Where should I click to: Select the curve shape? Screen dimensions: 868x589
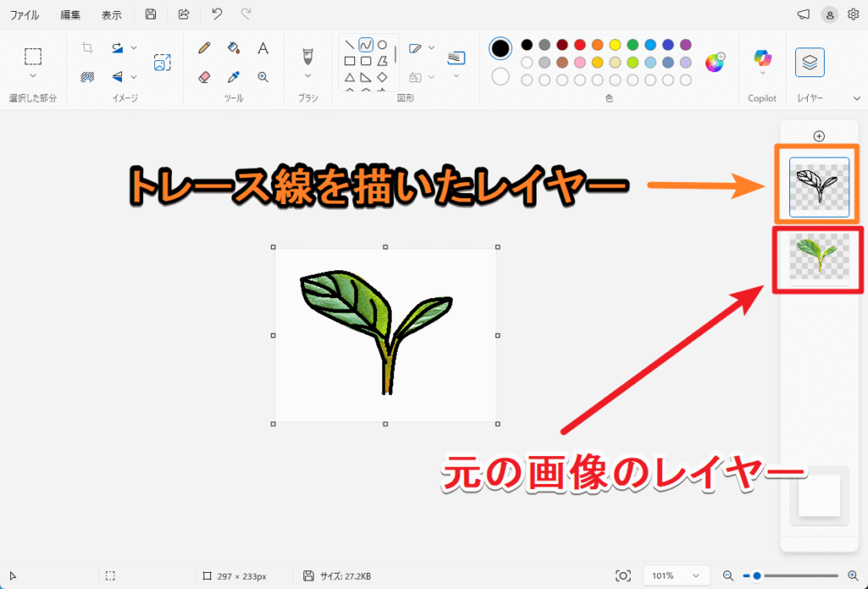(366, 45)
